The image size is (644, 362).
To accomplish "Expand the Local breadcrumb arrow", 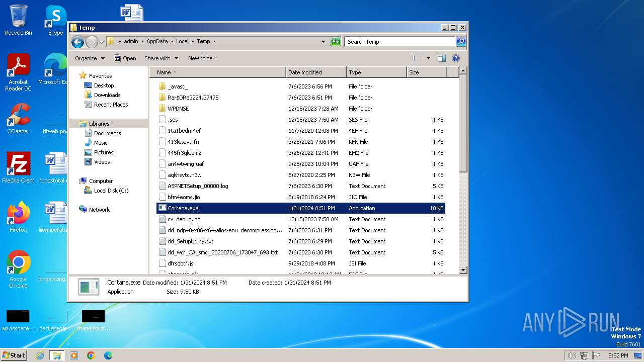I will point(193,42).
